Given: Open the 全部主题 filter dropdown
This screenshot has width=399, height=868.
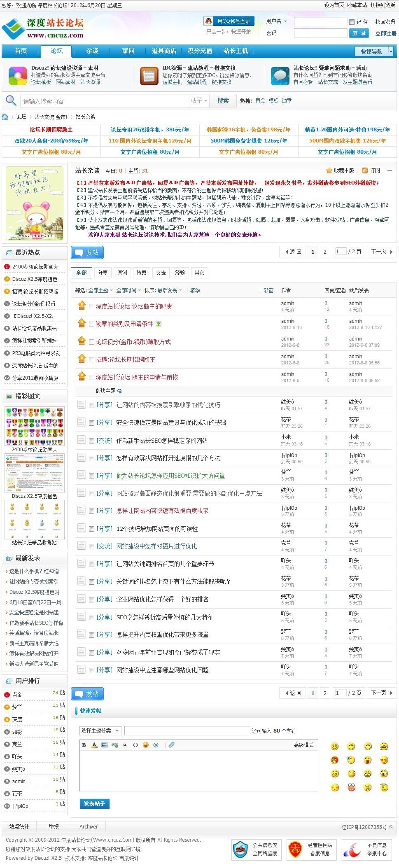Looking at the screenshot, I should coord(100,290).
